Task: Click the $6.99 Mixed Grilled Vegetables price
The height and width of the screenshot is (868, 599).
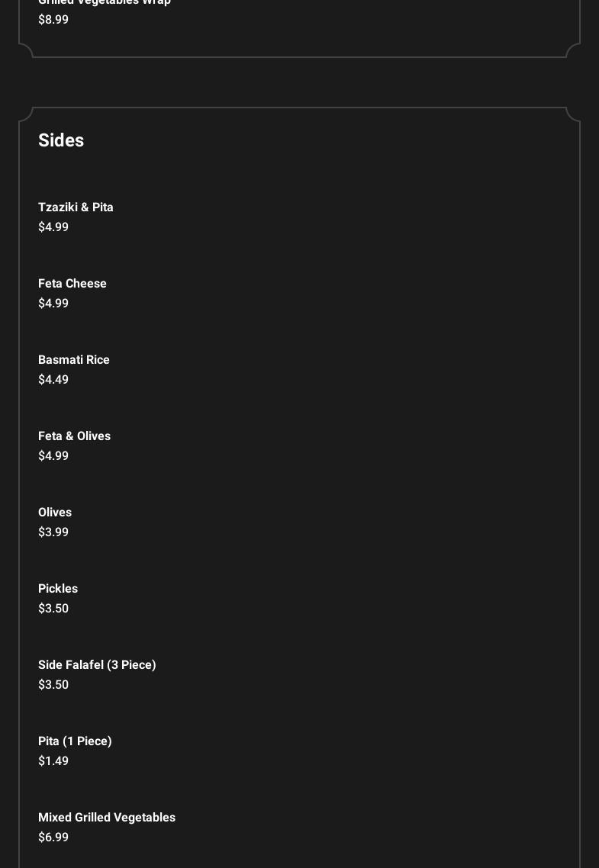Action: point(53,837)
